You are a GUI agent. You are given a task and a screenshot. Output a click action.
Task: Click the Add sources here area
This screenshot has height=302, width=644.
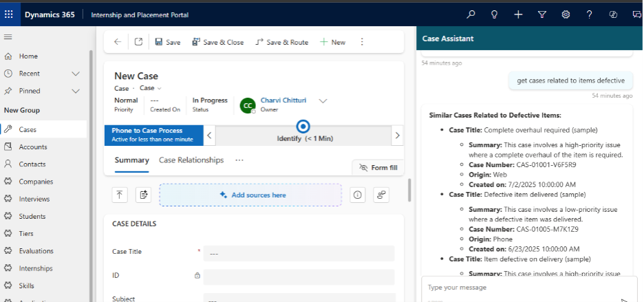[250, 195]
